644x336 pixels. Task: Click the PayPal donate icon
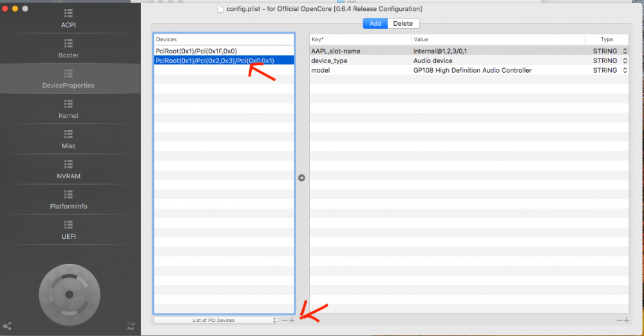[x=131, y=326]
